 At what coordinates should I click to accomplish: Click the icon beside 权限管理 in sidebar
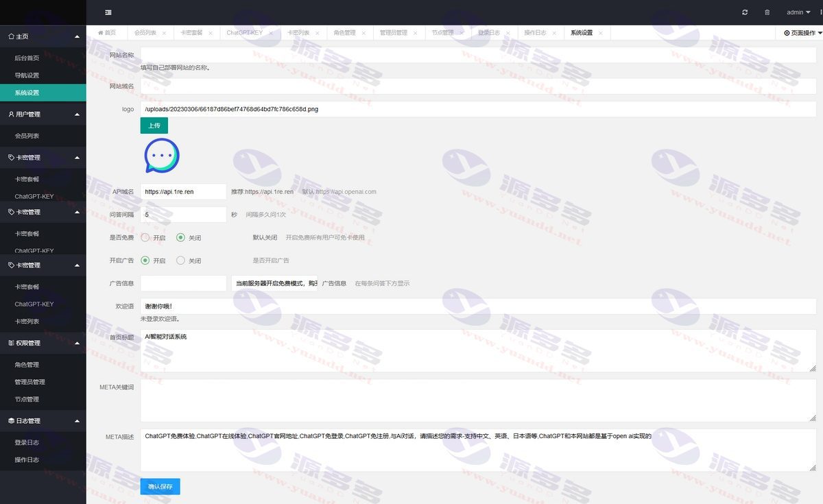click(x=11, y=343)
